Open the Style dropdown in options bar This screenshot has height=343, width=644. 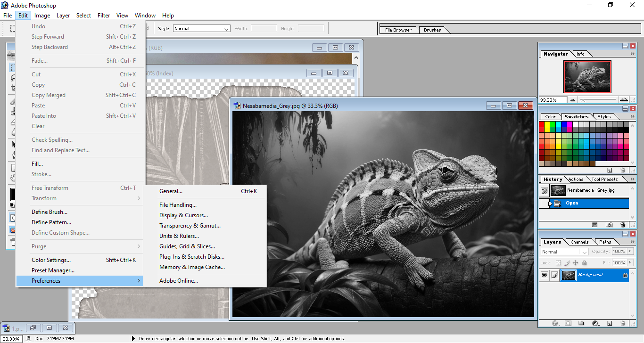click(225, 29)
